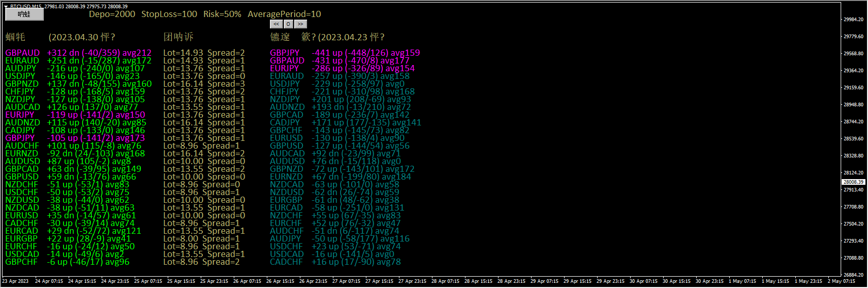Click the 29984.20 price axis label
The height and width of the screenshot is (288, 868).
click(853, 20)
